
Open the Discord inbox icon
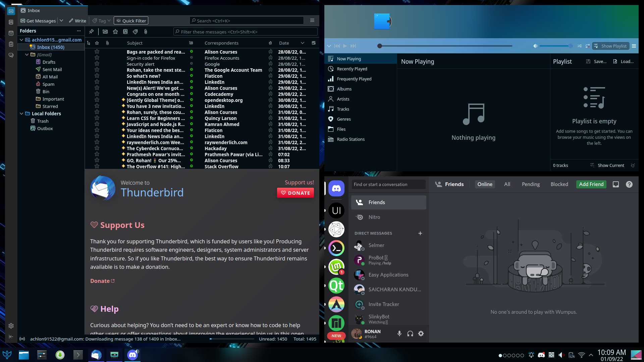(616, 184)
